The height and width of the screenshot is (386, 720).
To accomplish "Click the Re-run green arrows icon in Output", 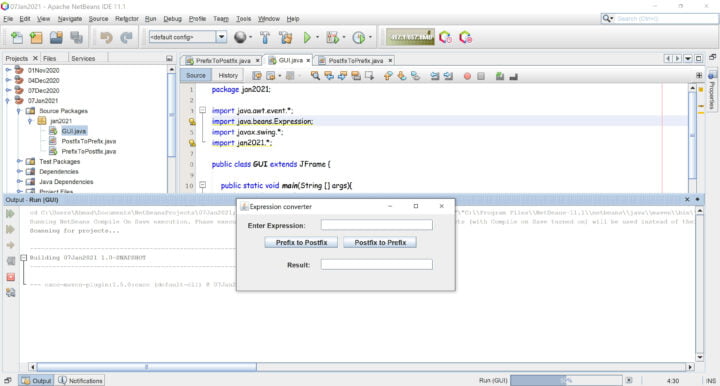I will click(10, 214).
